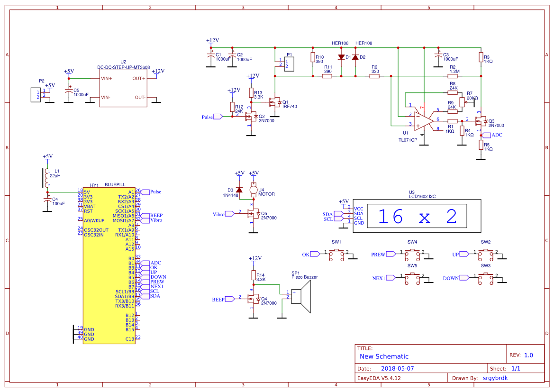Select the Vibro net flag near Q5
Image resolution: width=554 pixels, height=392 pixels.
point(228,214)
